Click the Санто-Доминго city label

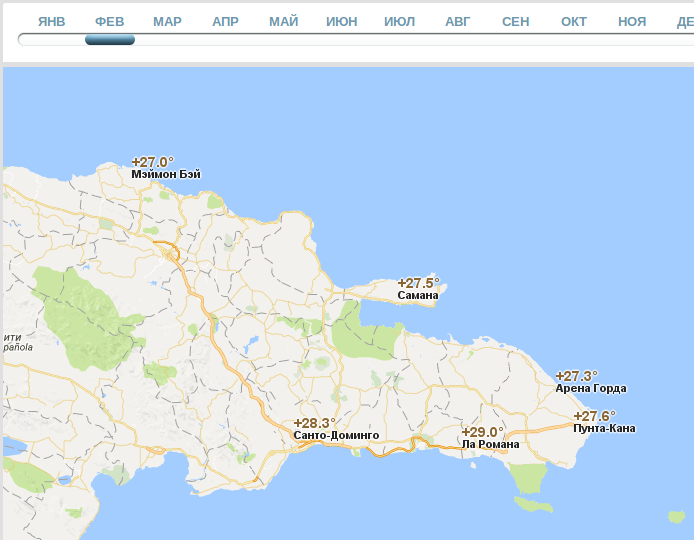tap(336, 436)
